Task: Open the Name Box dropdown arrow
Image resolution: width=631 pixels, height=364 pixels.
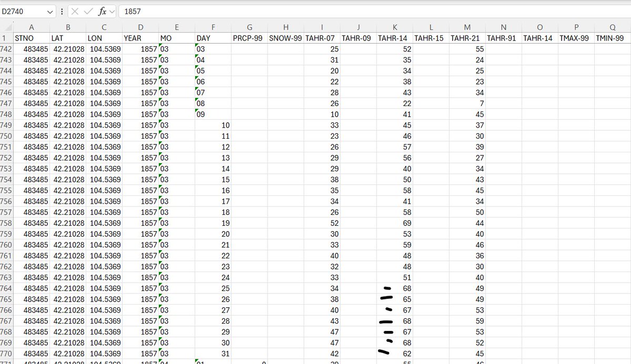Action: pos(50,12)
